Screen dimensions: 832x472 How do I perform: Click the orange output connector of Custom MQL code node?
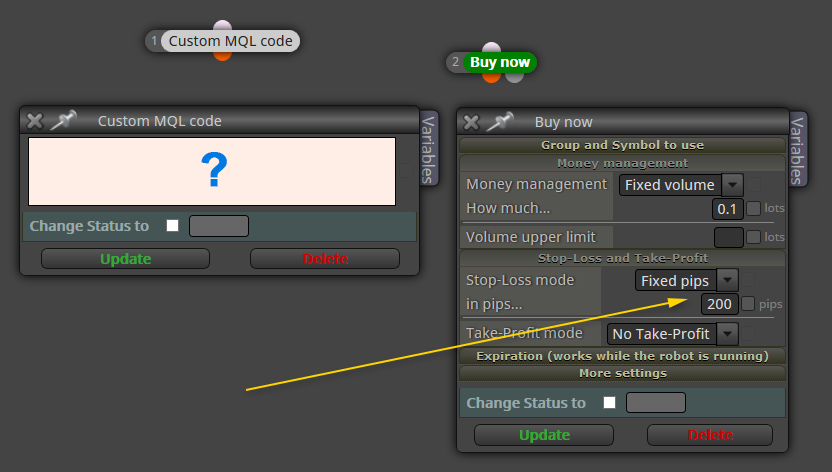point(222,56)
